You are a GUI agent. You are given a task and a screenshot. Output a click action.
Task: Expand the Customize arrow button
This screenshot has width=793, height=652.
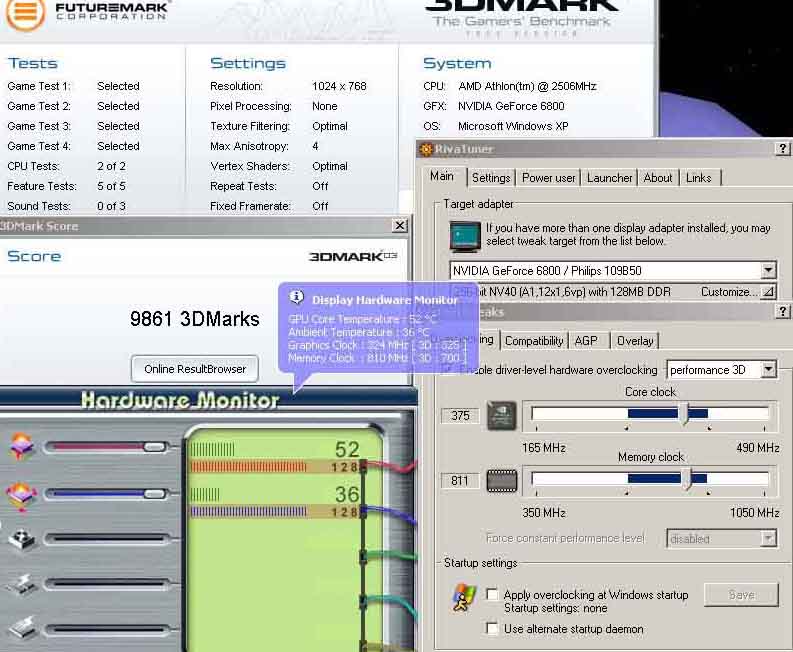coord(768,291)
